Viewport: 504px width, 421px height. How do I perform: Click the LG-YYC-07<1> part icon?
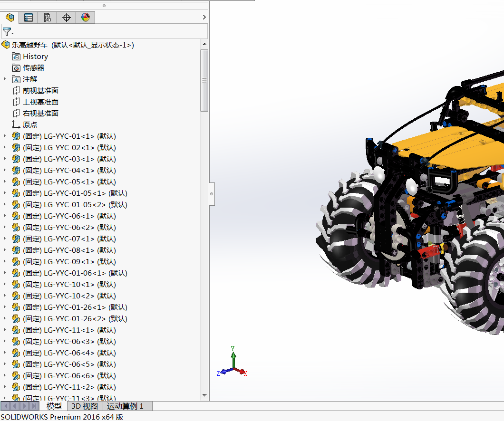tap(16, 239)
